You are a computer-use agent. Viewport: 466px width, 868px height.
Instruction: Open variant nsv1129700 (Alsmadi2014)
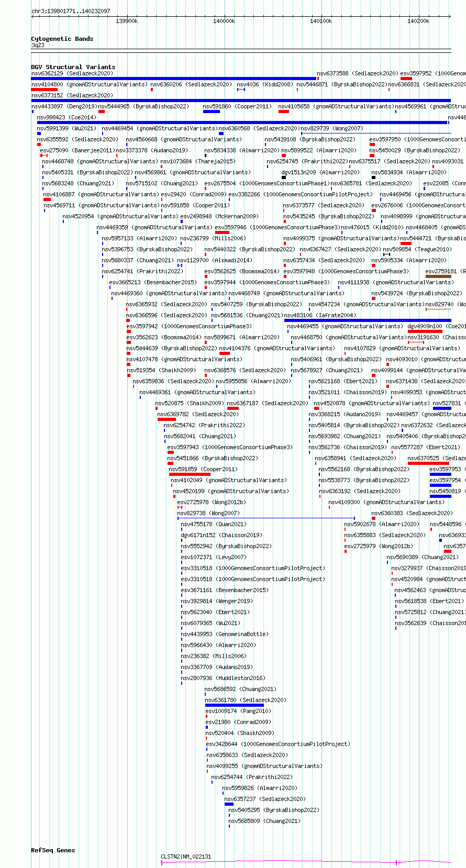215,260
